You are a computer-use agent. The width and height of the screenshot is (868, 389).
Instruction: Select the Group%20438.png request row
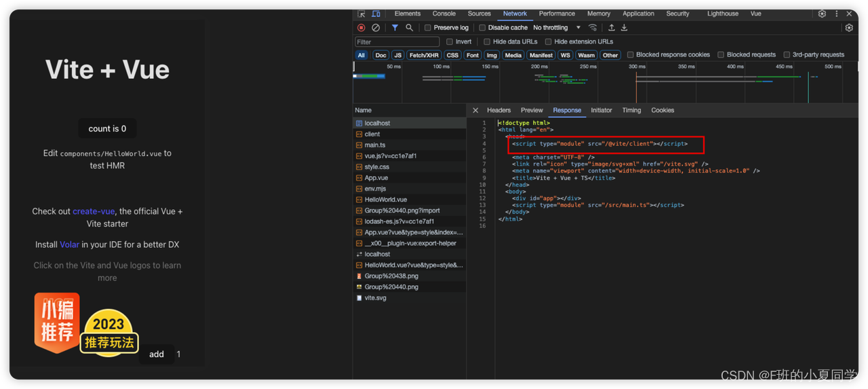(410, 276)
